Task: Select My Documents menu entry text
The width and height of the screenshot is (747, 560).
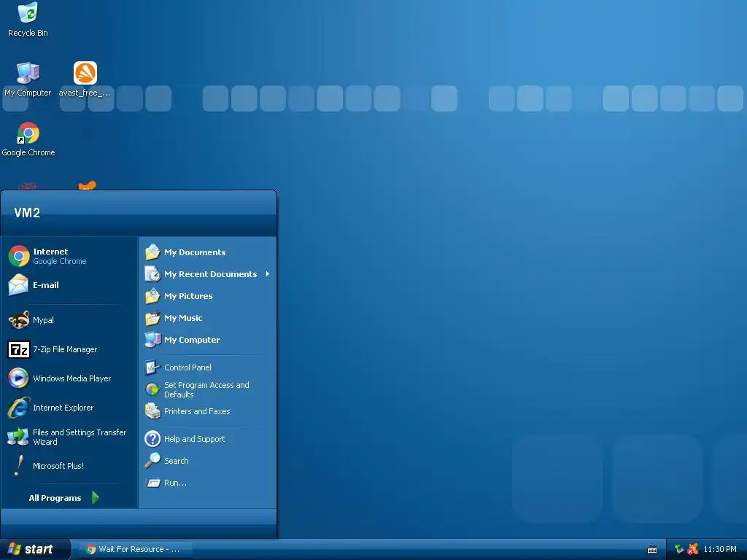Action: [x=195, y=252]
